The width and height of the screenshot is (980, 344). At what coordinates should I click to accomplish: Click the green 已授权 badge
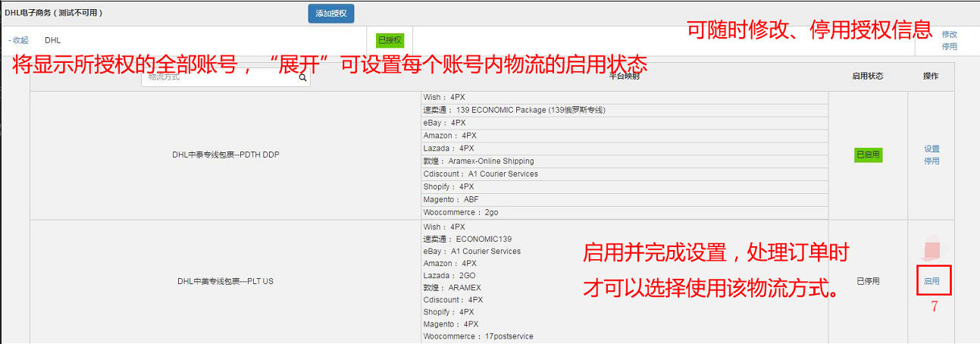390,40
